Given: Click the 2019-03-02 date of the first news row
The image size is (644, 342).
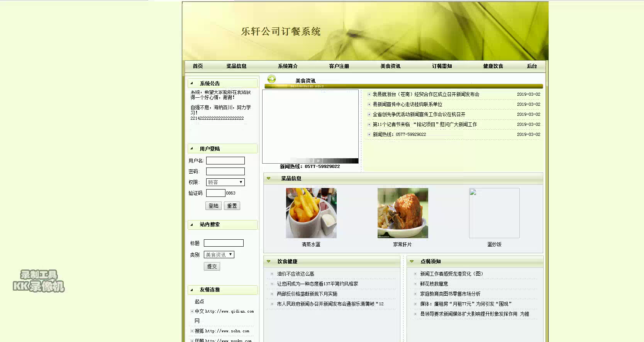Looking at the screenshot, I should [x=529, y=94].
